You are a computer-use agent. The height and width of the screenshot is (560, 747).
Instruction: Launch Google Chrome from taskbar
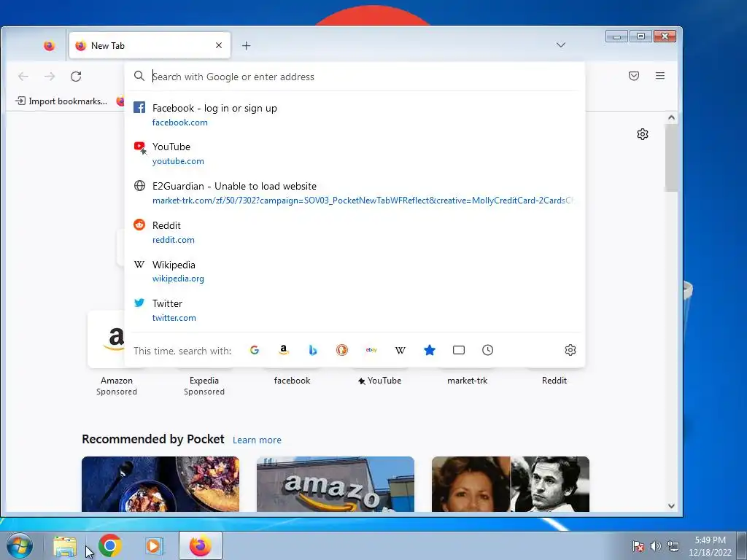(109, 545)
